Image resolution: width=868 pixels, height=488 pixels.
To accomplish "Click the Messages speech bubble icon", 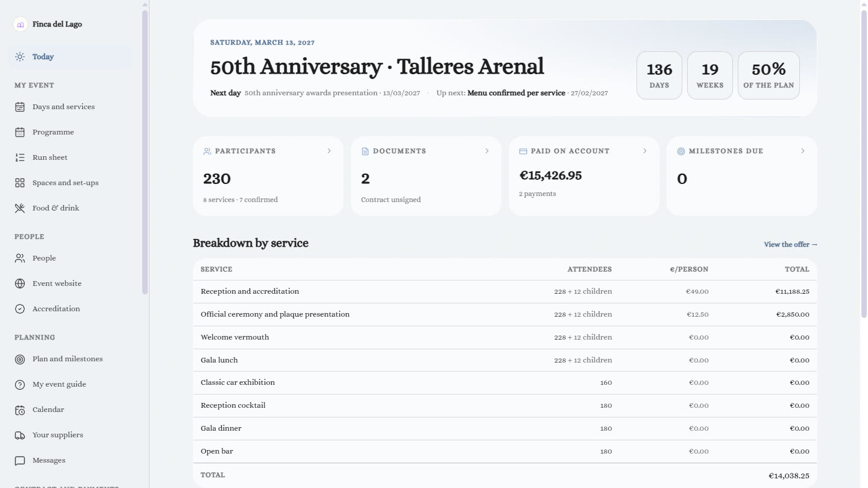I will pos(20,460).
